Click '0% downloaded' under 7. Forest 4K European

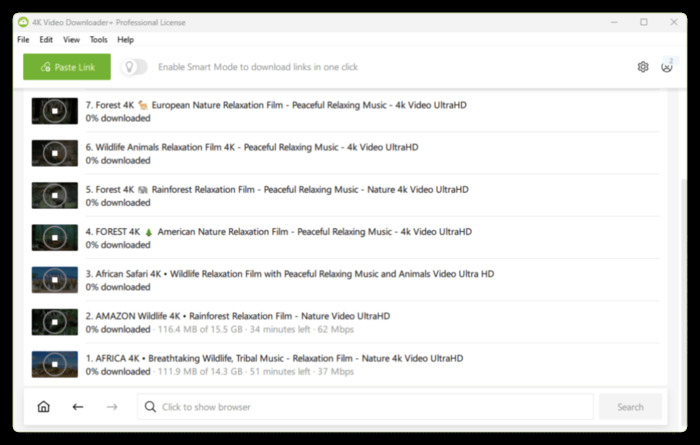point(118,118)
